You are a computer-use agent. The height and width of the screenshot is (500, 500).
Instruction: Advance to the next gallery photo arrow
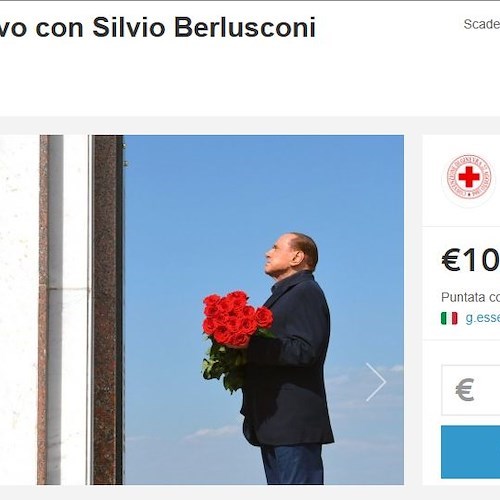pos(376,382)
